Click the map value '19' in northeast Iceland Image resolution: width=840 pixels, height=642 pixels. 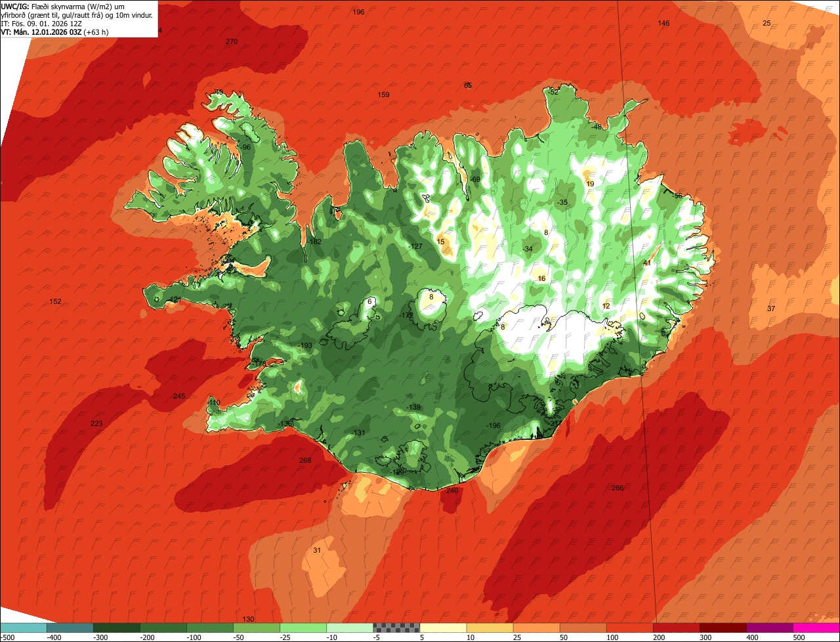click(x=590, y=184)
